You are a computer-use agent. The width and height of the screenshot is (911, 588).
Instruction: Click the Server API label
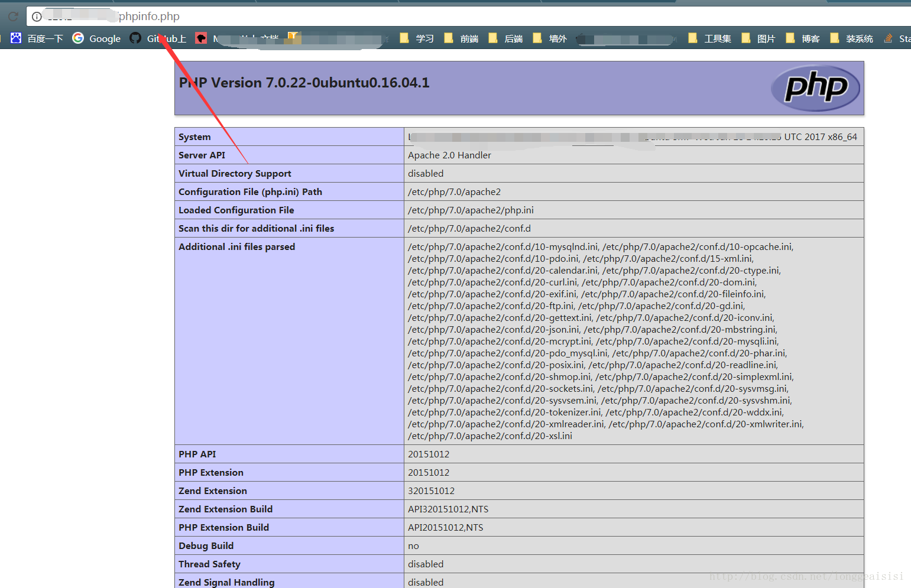202,155
